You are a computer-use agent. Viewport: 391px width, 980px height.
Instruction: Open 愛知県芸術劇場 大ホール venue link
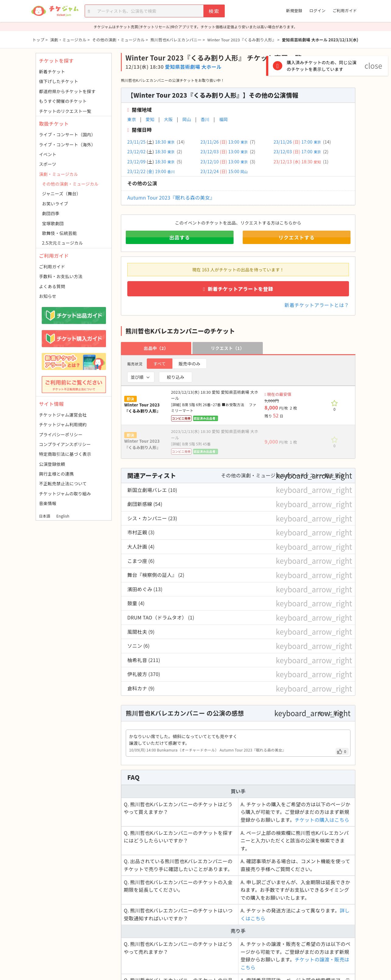click(x=193, y=67)
